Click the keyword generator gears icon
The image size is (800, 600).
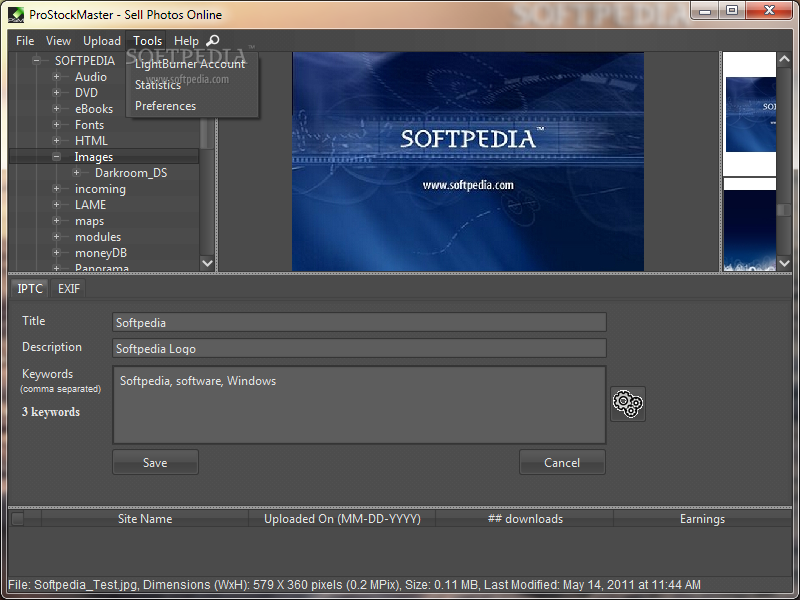pos(628,404)
